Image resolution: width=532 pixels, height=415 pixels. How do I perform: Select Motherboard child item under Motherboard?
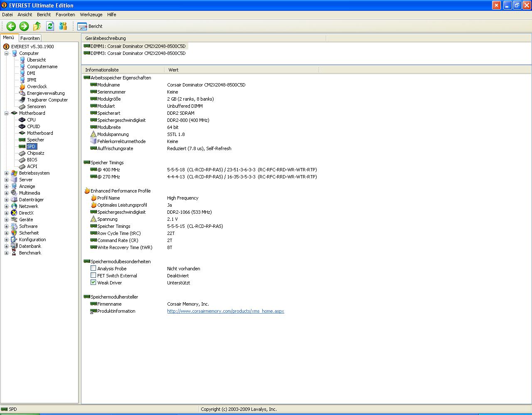(40, 133)
